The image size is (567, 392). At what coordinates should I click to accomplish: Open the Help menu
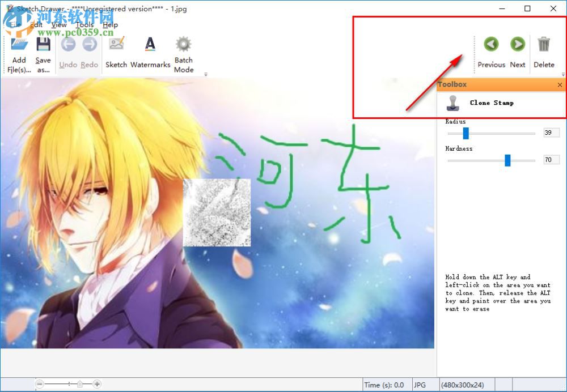click(111, 25)
